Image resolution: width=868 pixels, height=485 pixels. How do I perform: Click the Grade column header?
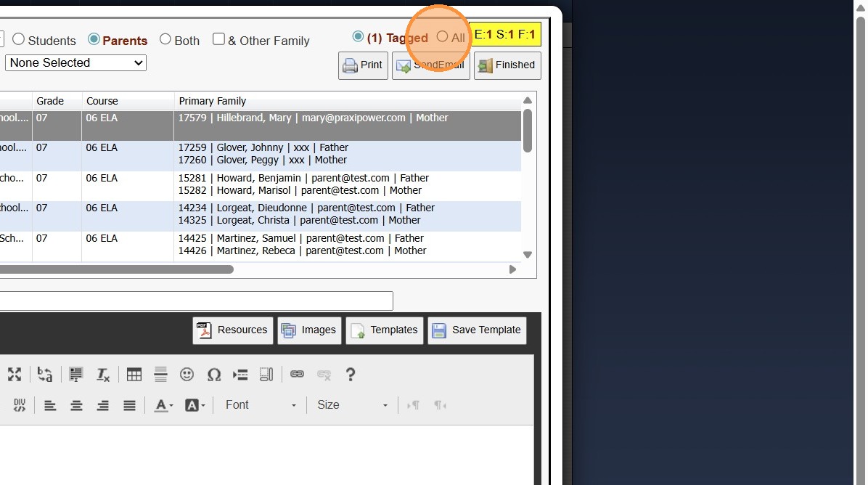point(57,102)
